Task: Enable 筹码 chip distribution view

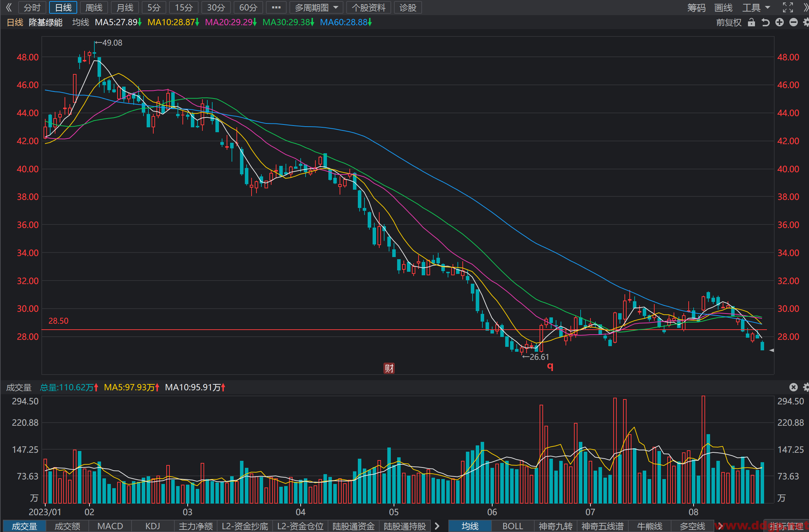Action: click(x=696, y=7)
